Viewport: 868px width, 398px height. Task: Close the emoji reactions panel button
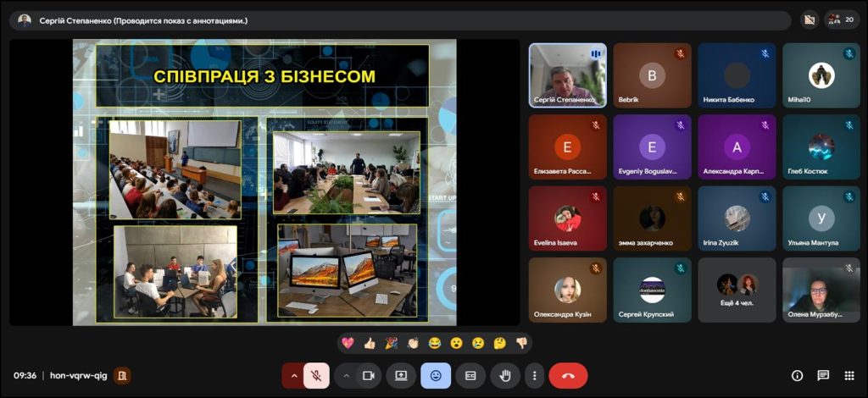[436, 376]
